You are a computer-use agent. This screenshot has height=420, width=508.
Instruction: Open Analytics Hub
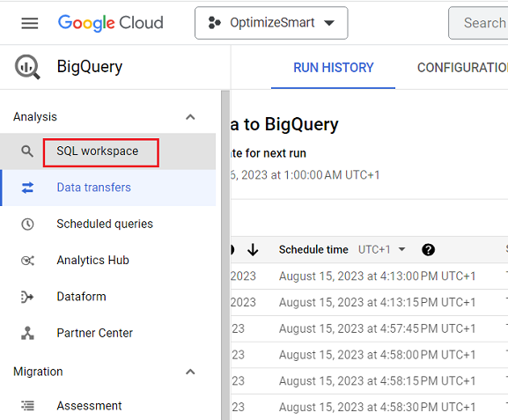click(108, 261)
